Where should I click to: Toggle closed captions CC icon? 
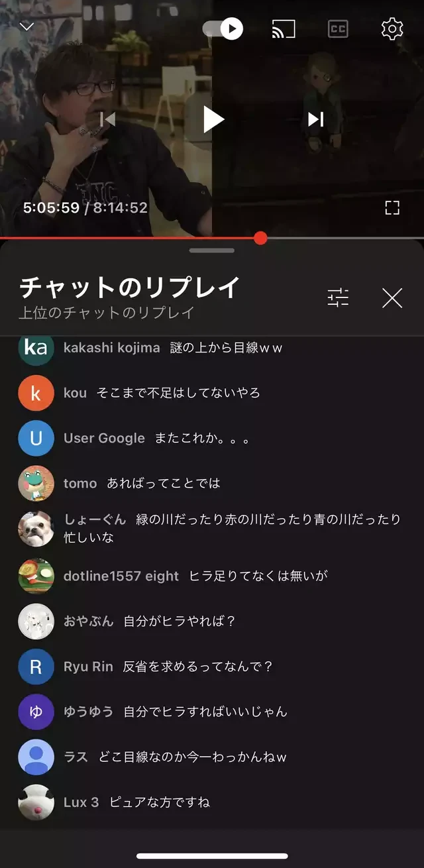click(x=338, y=29)
